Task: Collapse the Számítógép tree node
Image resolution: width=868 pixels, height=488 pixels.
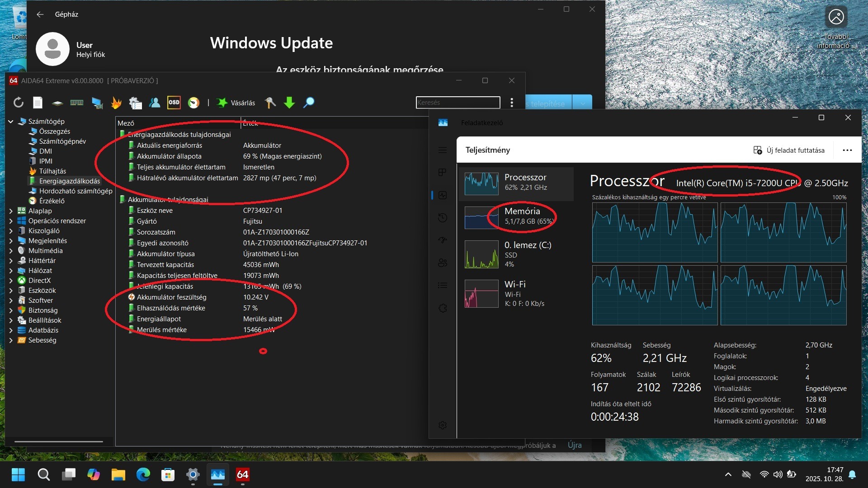Action: [11, 122]
